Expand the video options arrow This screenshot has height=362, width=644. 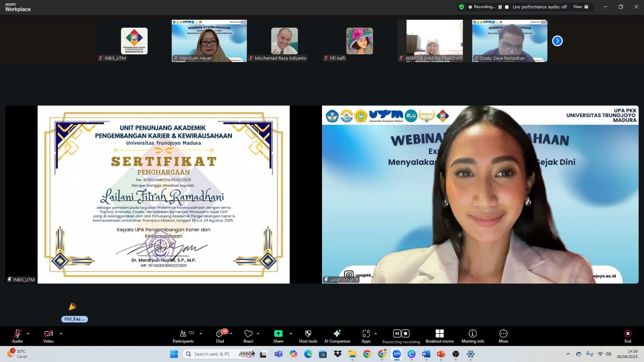click(x=61, y=333)
